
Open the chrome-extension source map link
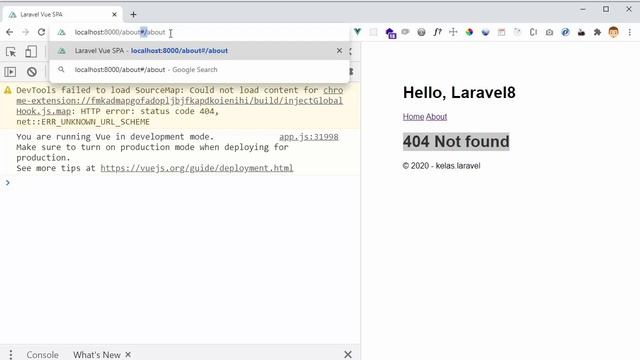click(180, 100)
